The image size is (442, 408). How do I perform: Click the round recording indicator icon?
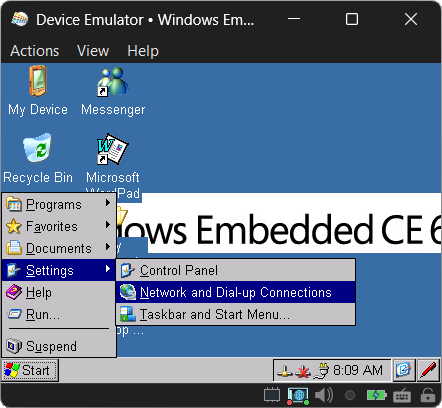[350, 396]
